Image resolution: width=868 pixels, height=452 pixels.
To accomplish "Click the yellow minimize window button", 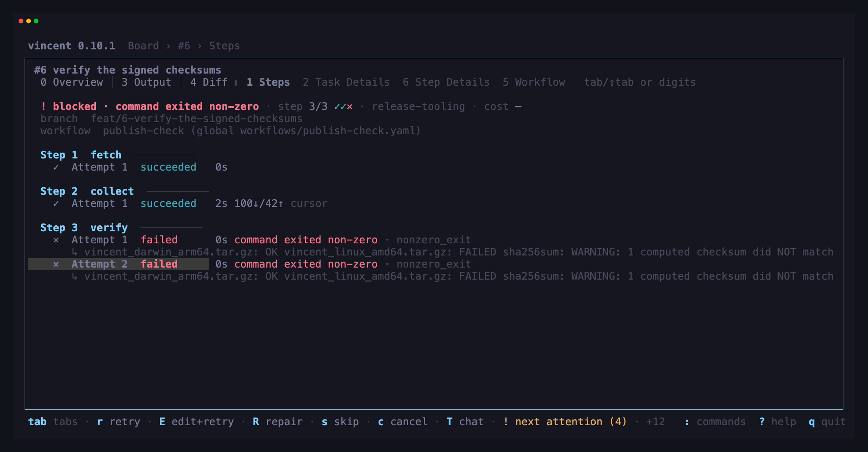I will [x=29, y=21].
